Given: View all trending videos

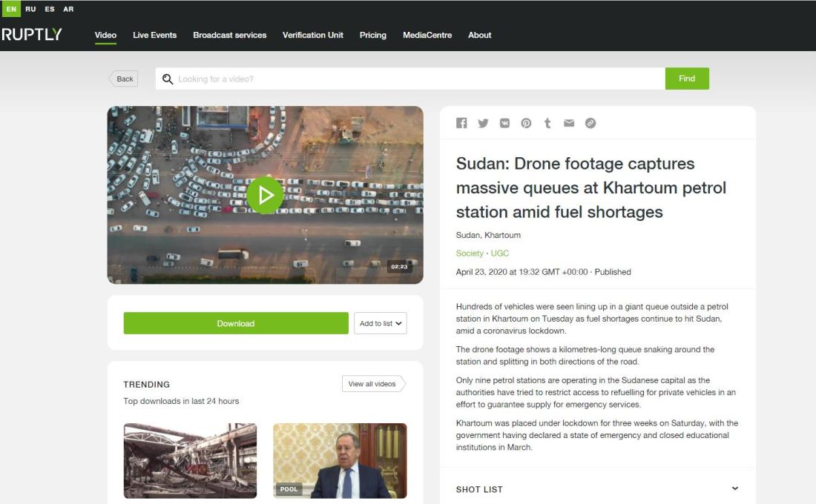Looking at the screenshot, I should click(x=373, y=384).
